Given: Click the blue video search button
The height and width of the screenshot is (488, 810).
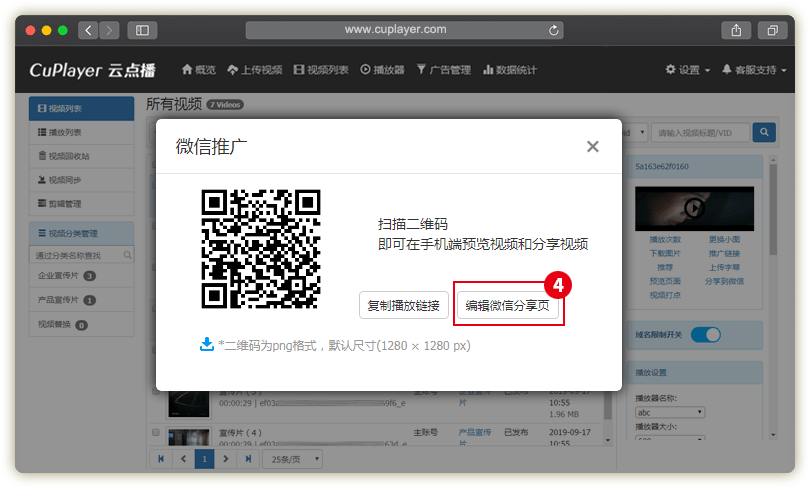Looking at the screenshot, I should tap(764, 132).
